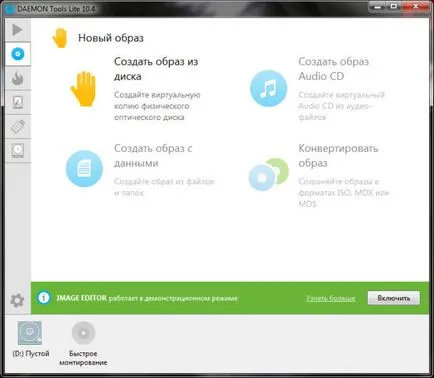Viewport: 434px width, 378px height.
Task: Close the DAEMON Tools window
Action: tap(416, 7)
